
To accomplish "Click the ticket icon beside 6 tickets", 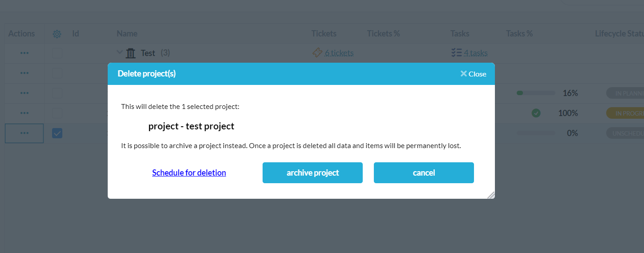I will [x=317, y=53].
